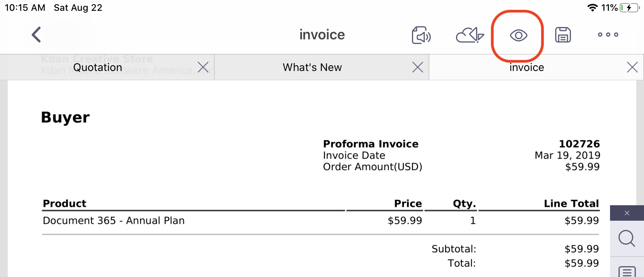Tap the battery indicator in status bar
Viewport: 644px width, 277px height.
629,8
